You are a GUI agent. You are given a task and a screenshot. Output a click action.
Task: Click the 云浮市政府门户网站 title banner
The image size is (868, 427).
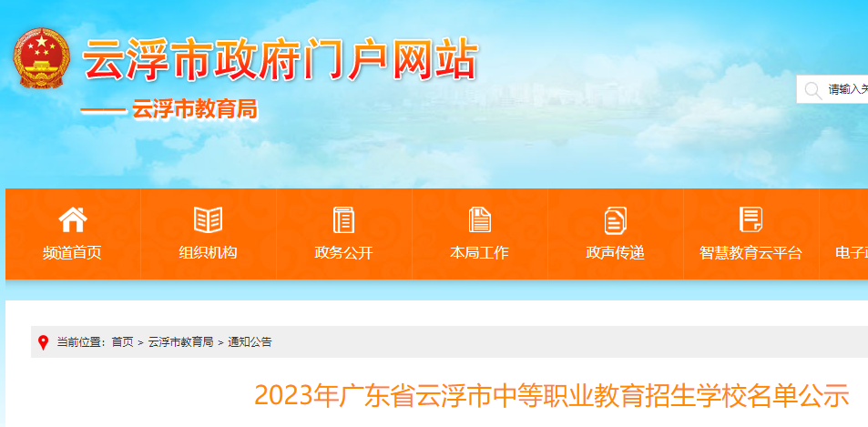point(280,59)
